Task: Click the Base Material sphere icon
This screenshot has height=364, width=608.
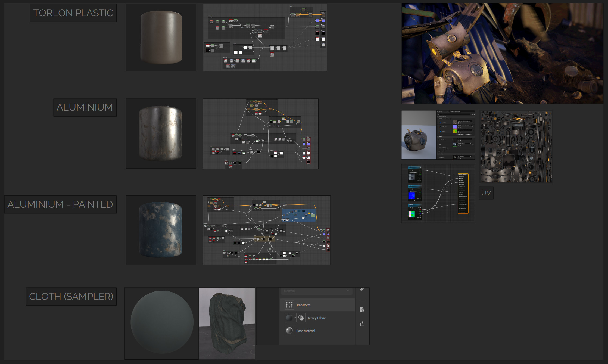Action: (x=289, y=331)
